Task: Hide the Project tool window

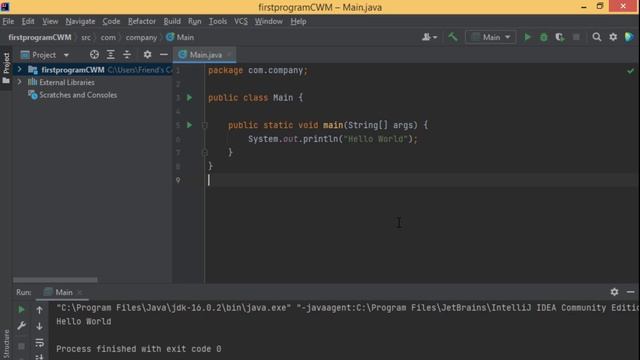Action: (x=164, y=55)
